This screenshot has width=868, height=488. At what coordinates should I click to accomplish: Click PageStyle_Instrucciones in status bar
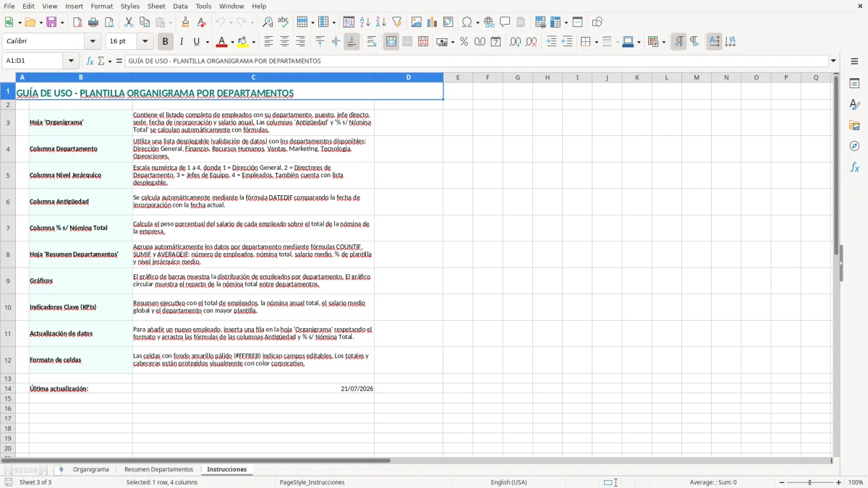click(312, 482)
